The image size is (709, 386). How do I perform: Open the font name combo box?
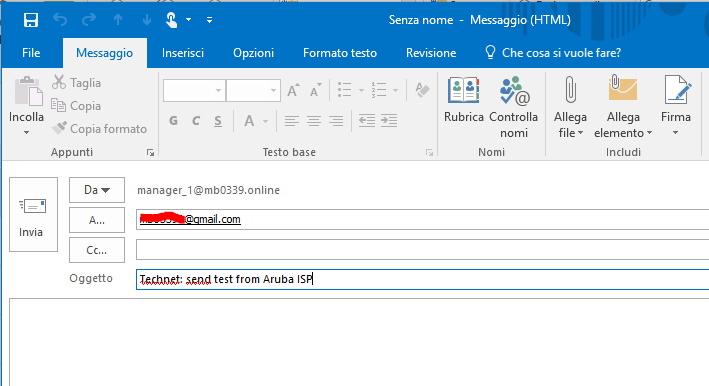coord(194,90)
